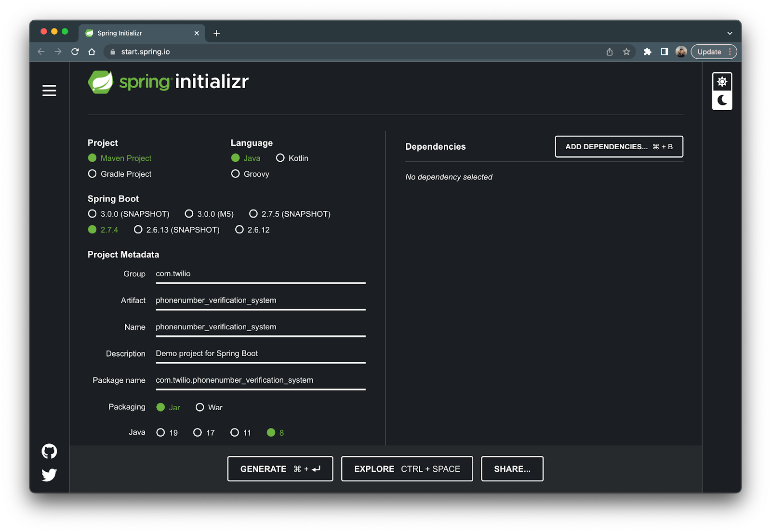The image size is (771, 532).
Task: Choose War packaging
Action: tap(209, 407)
